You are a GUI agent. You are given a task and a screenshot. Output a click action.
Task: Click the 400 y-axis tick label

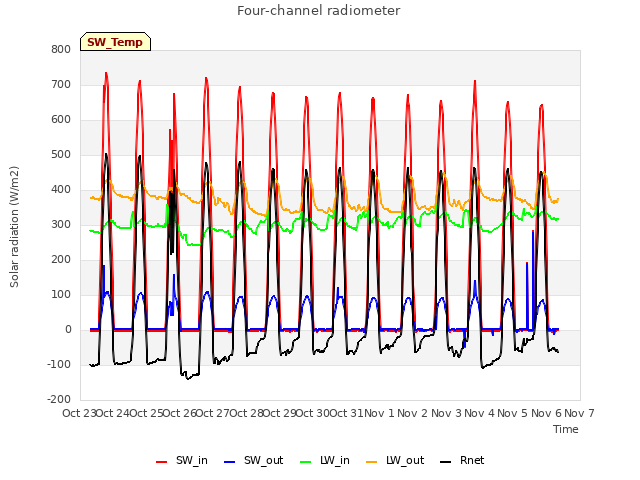(x=61, y=190)
